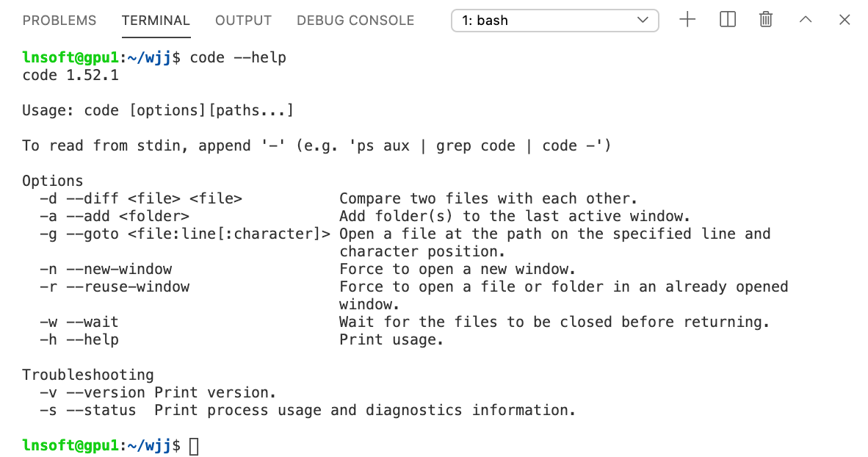Image resolution: width=868 pixels, height=457 pixels.
Task: Click the '--new-window' option text
Action: [119, 269]
